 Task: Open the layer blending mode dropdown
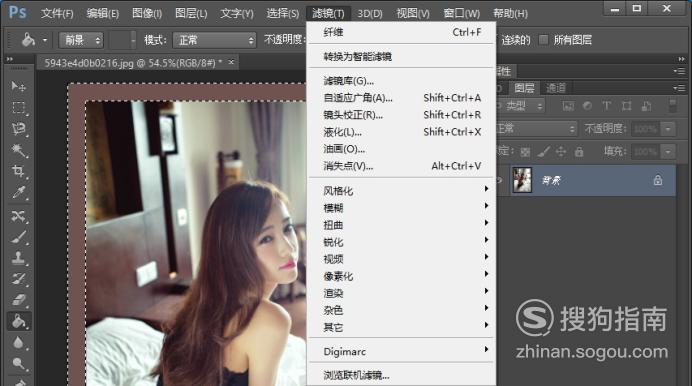[x=537, y=129]
